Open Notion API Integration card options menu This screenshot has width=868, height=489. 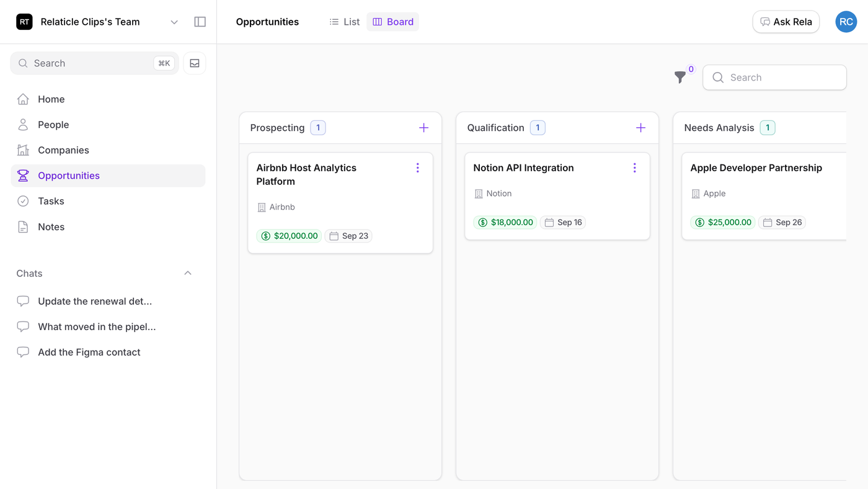pos(635,168)
